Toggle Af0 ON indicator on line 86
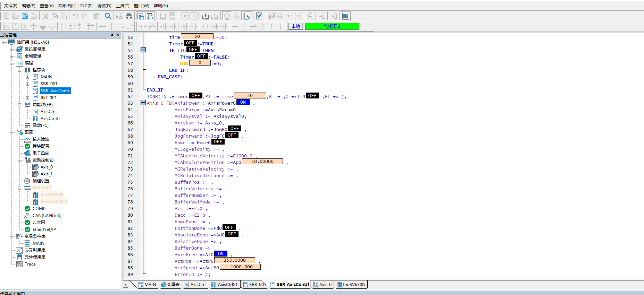Viewport: 644px width, 295px height. tap(221, 254)
